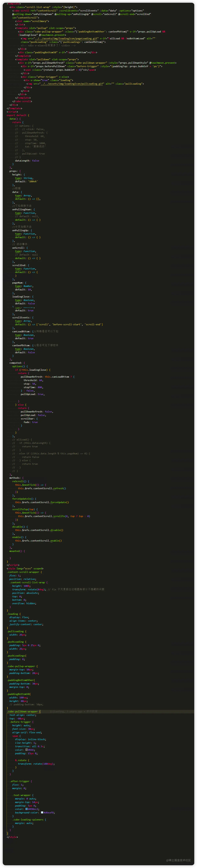Select the '.content-scroll-list-wrap {' selector
This screenshot has height=868, width=197.
point(29,582)
